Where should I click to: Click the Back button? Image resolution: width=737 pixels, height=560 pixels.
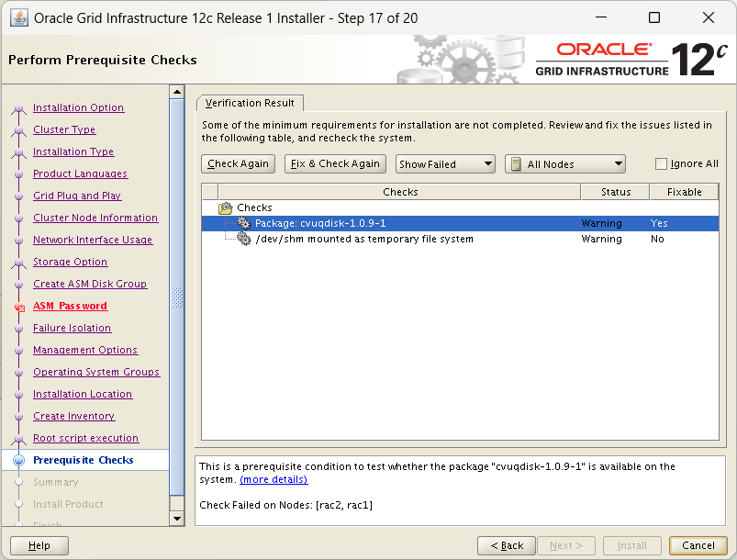(x=507, y=545)
